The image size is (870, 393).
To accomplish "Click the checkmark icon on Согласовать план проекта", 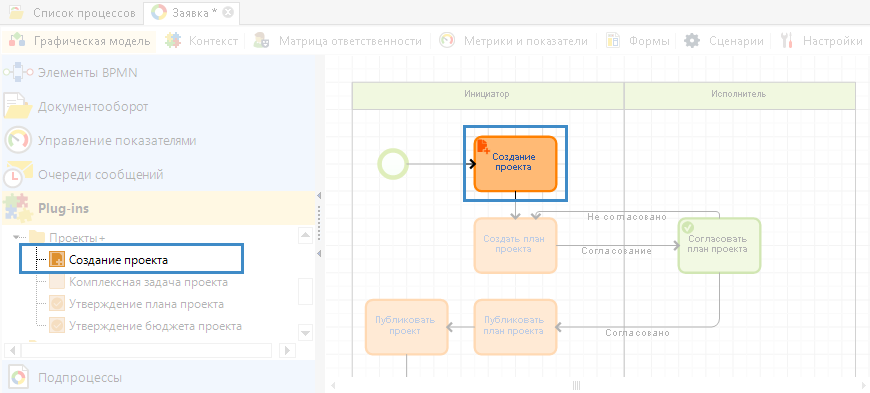I will (688, 227).
